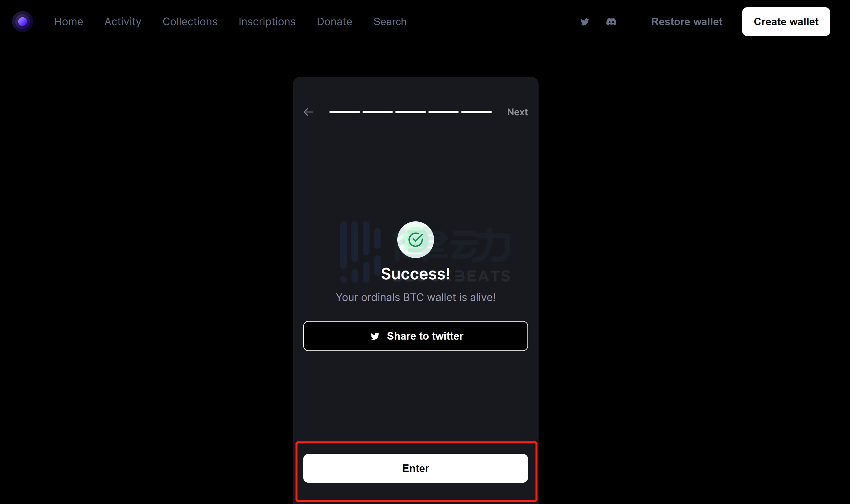
Task: Click the Enter button to proceed
Action: click(x=415, y=468)
